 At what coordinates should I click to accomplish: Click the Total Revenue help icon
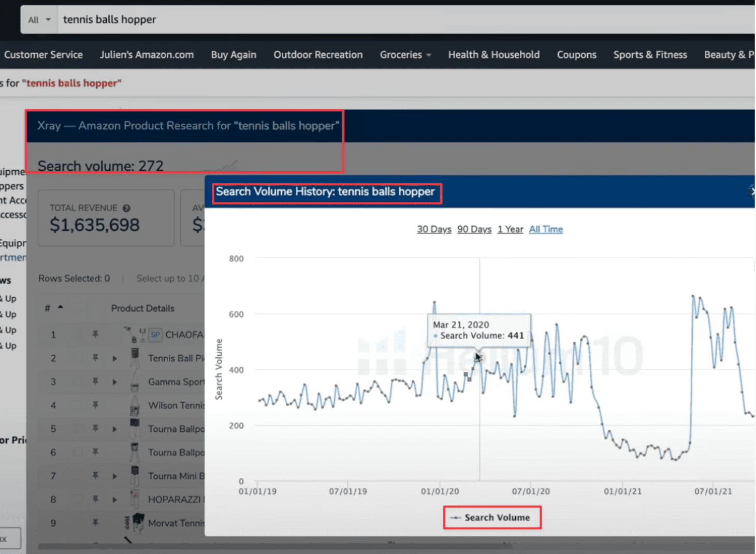pos(126,208)
